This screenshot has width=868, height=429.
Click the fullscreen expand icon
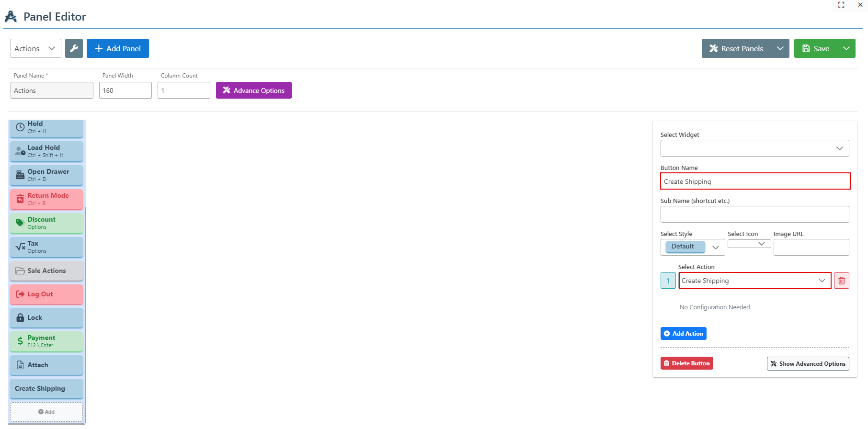click(841, 5)
